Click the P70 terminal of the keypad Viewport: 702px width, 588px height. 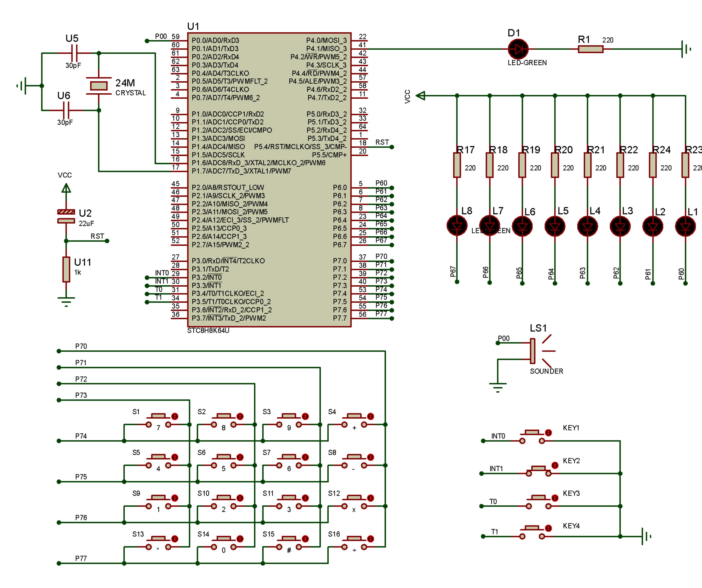(59, 351)
